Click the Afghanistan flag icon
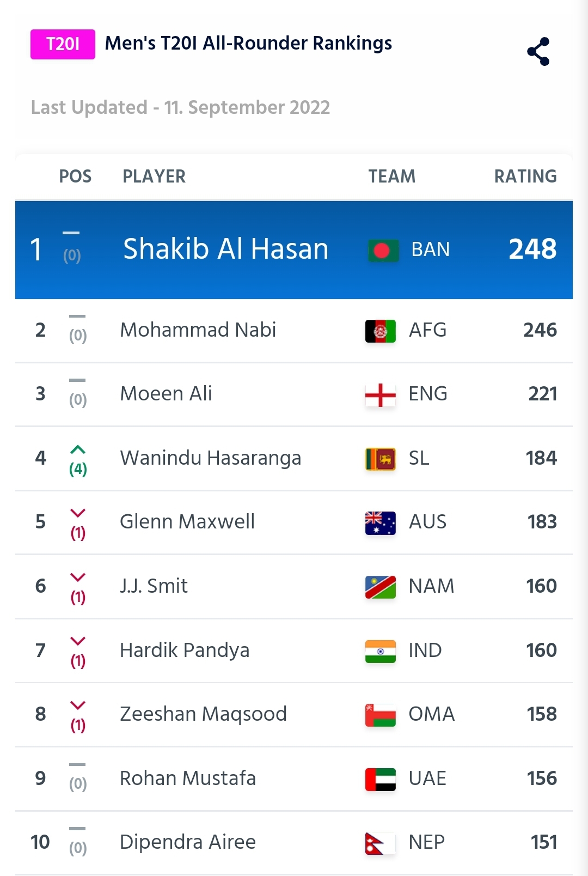The height and width of the screenshot is (876, 588). (x=380, y=331)
